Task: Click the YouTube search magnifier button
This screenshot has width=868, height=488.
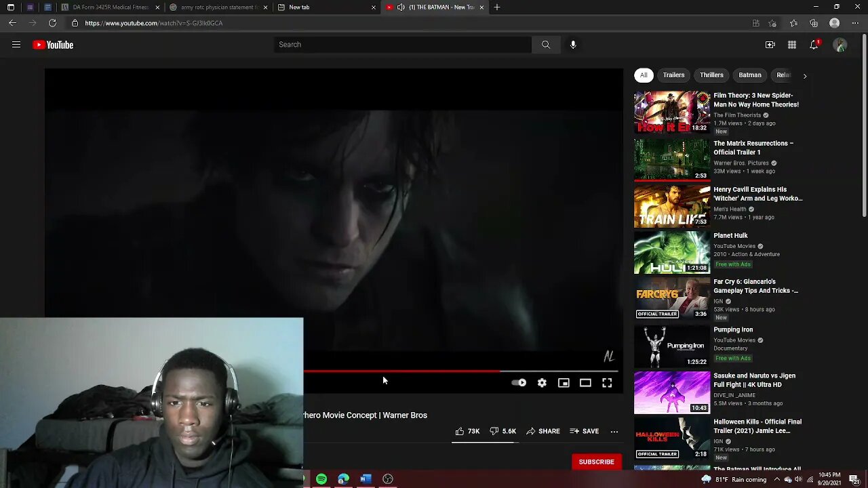Action: tap(546, 45)
